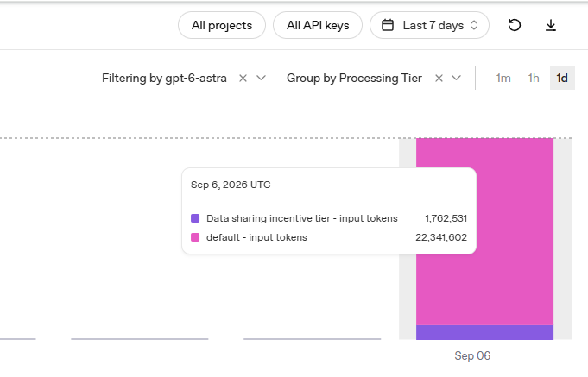
Task: Open the All API keys filter
Action: [318, 25]
